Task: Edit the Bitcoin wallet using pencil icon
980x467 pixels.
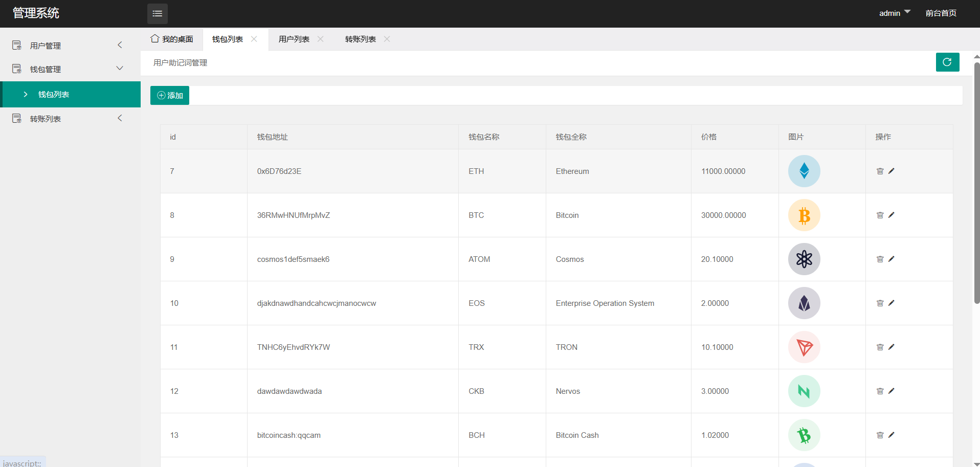Action: (891, 215)
